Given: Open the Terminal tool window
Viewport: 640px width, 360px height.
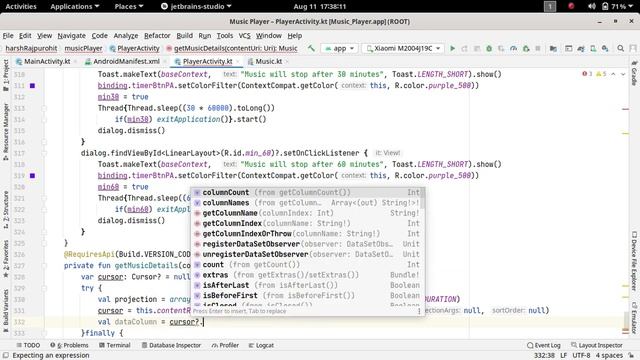Looking at the screenshot, I should point(115,345).
